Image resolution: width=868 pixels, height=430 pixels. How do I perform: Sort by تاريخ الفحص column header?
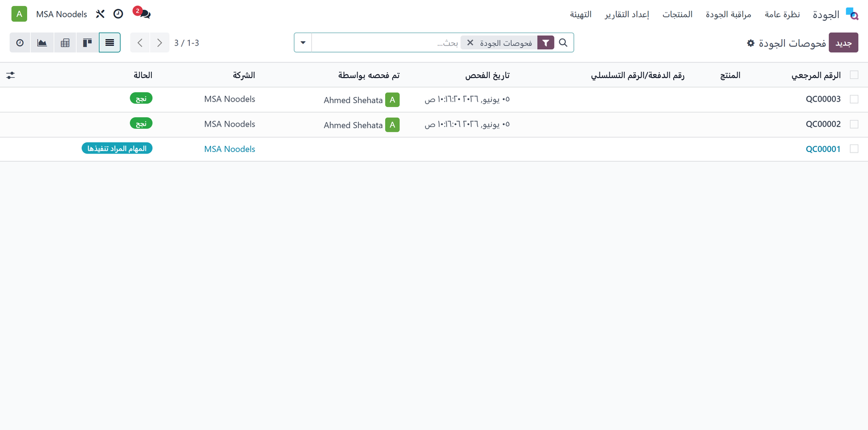pos(487,75)
